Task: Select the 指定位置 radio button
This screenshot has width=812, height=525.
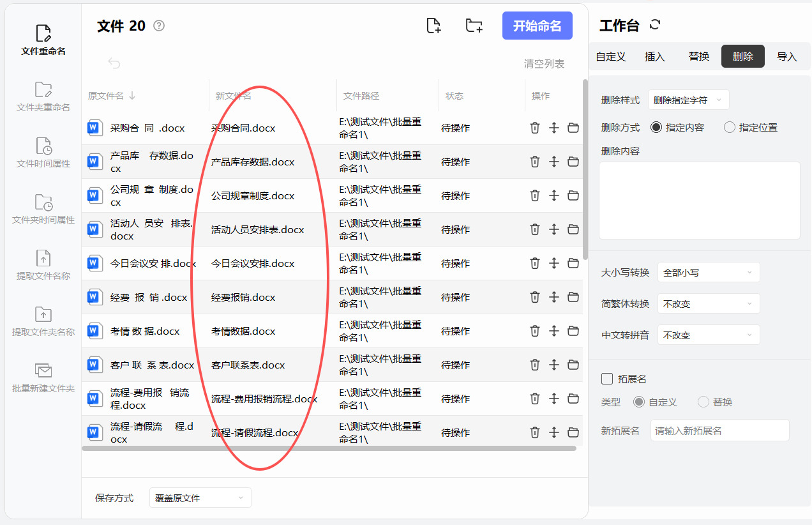Action: (x=730, y=127)
